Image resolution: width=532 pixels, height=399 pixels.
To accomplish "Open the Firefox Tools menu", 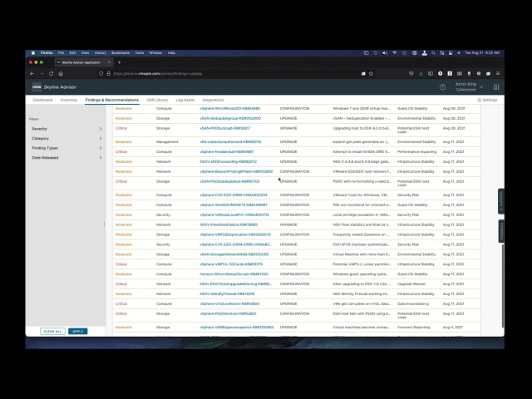I will (x=140, y=53).
